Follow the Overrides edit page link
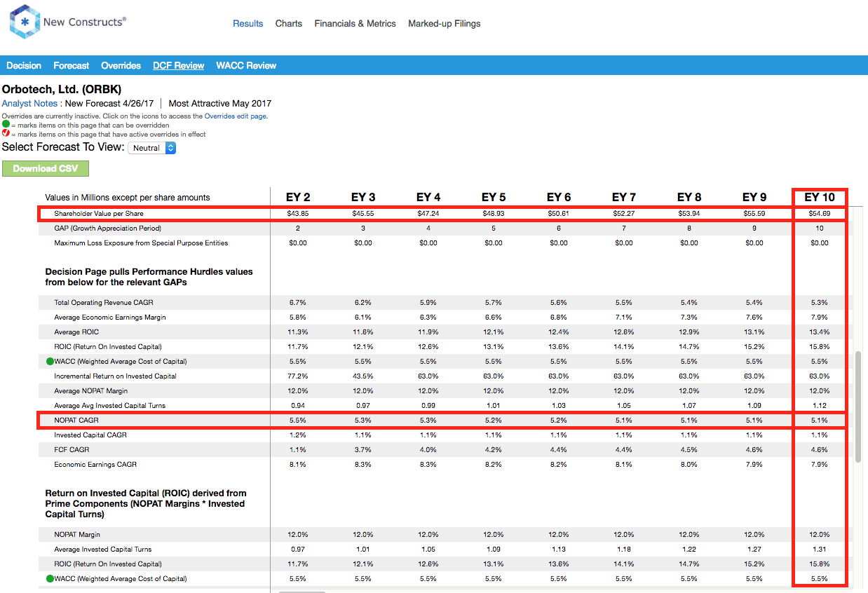868x593 pixels. (235, 116)
